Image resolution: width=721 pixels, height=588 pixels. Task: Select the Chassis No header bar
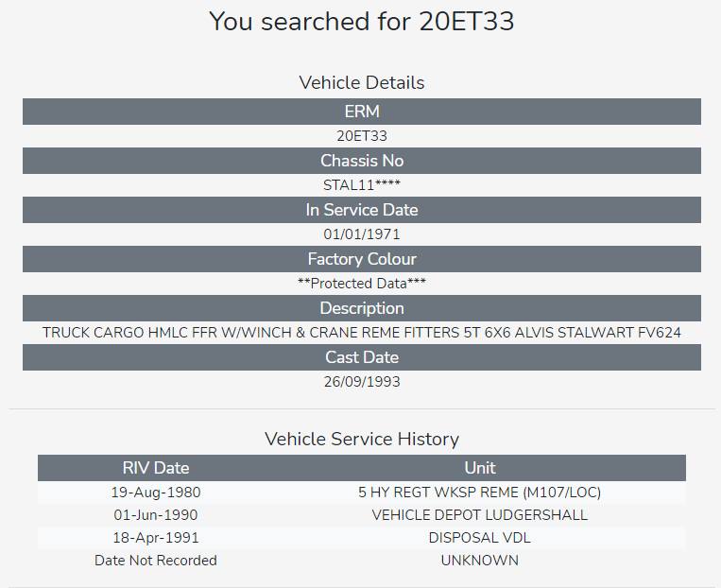(361, 161)
